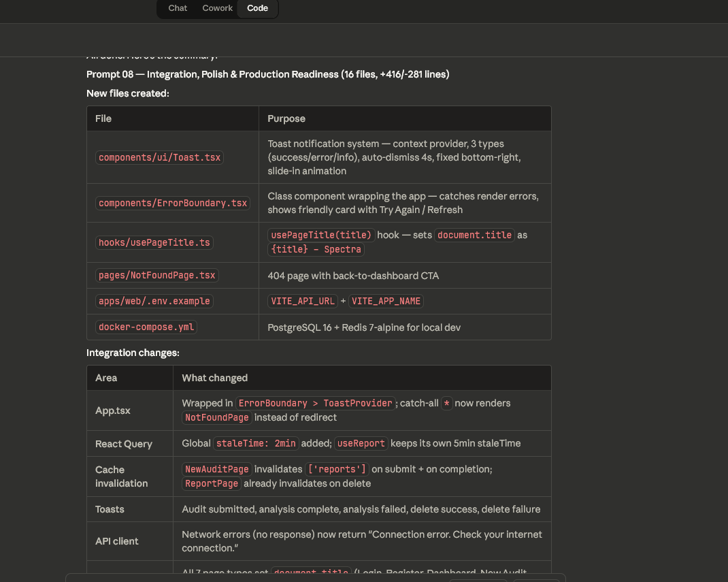Click the hooks/usePageTitle.ts file name

point(154,242)
